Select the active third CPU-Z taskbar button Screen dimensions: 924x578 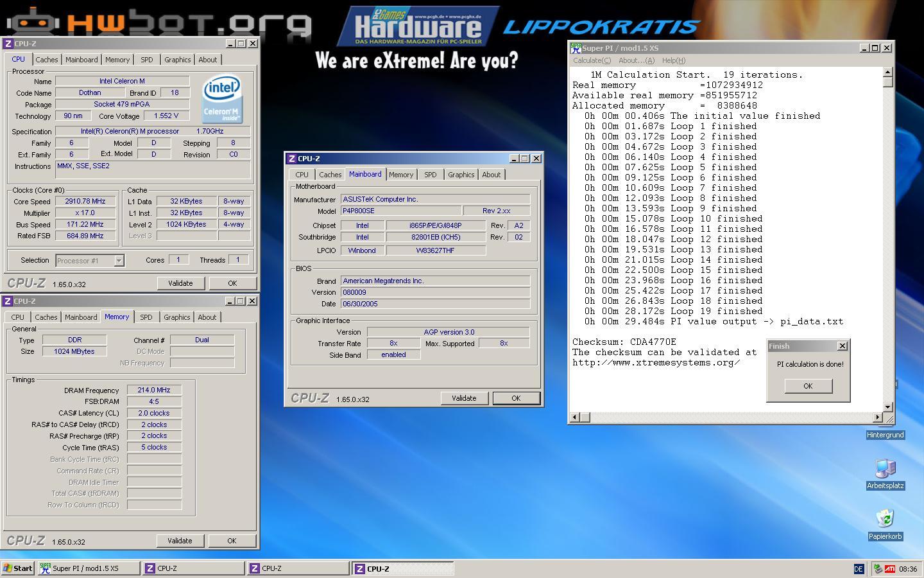click(402, 568)
